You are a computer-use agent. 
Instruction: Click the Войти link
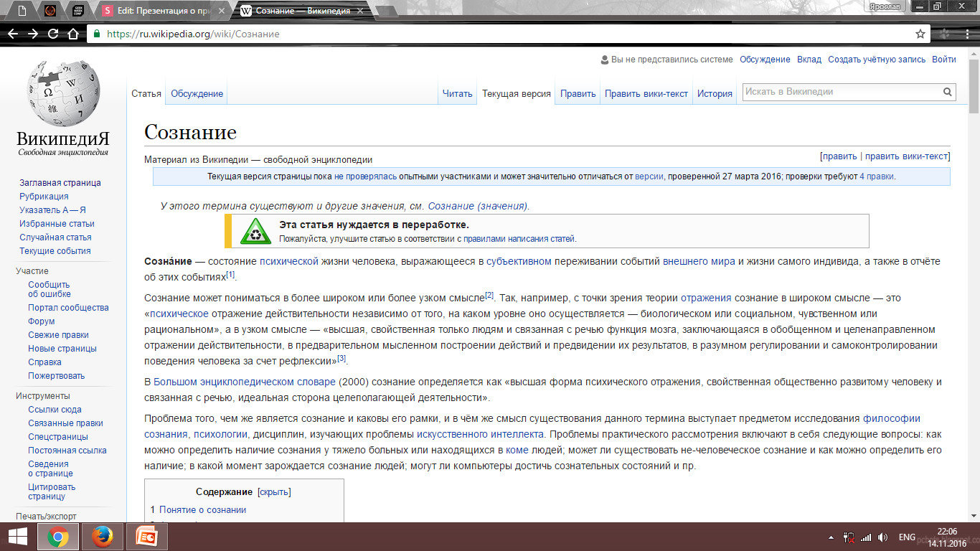click(944, 60)
